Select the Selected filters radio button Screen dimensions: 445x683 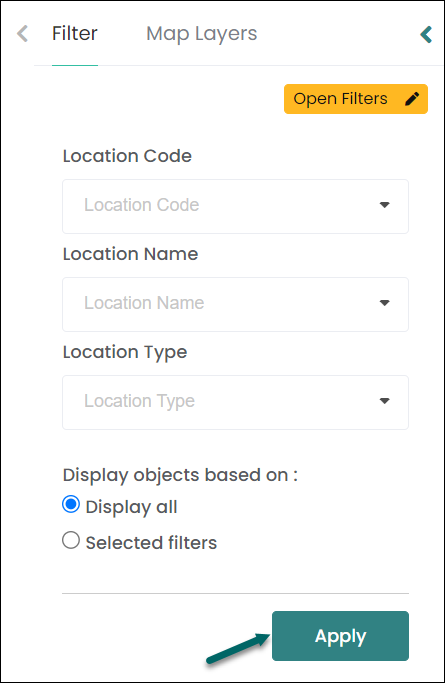71,540
